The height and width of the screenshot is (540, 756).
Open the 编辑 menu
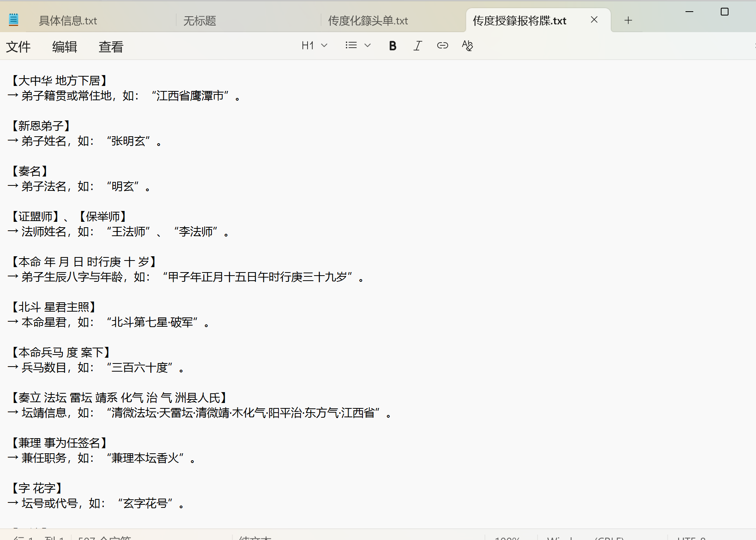[64, 46]
